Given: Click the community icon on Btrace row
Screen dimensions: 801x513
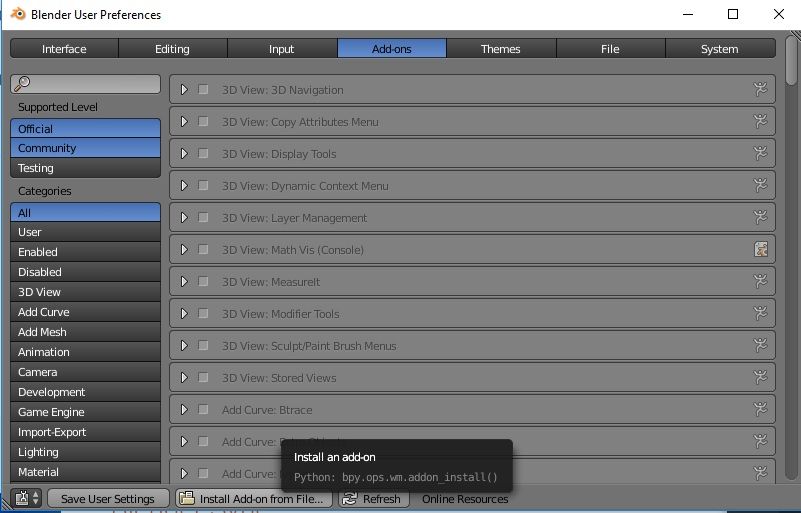Looking at the screenshot, I should click(x=760, y=409).
